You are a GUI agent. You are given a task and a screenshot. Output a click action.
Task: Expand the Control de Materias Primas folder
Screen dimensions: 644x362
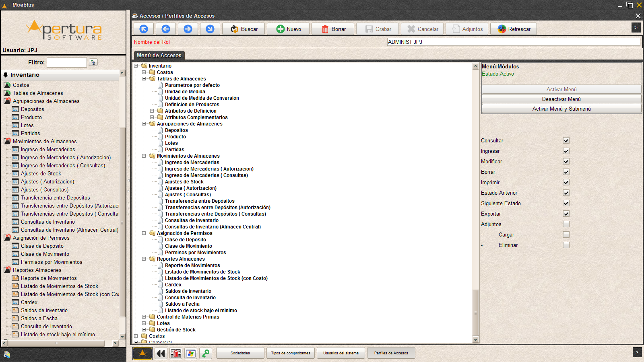point(144,317)
